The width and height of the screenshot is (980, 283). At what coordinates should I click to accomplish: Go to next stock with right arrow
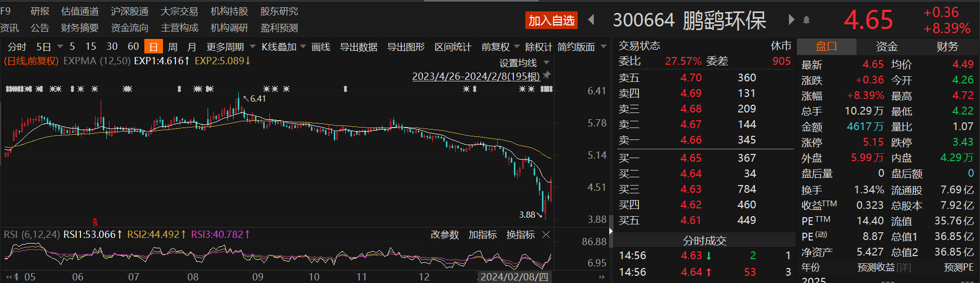pos(791,20)
